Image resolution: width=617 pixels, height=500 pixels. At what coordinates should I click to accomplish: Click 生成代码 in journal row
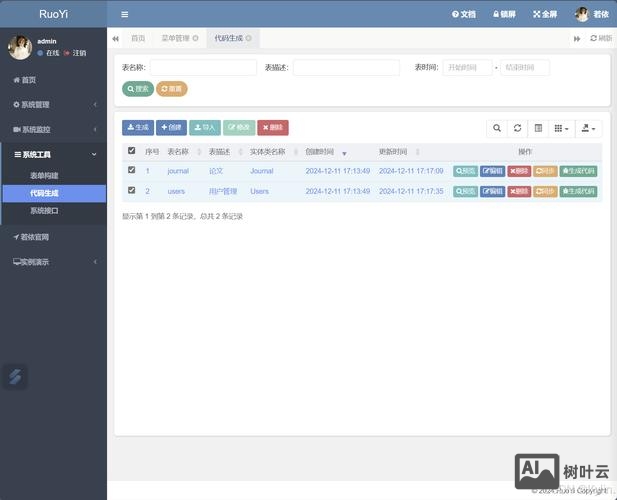578,171
